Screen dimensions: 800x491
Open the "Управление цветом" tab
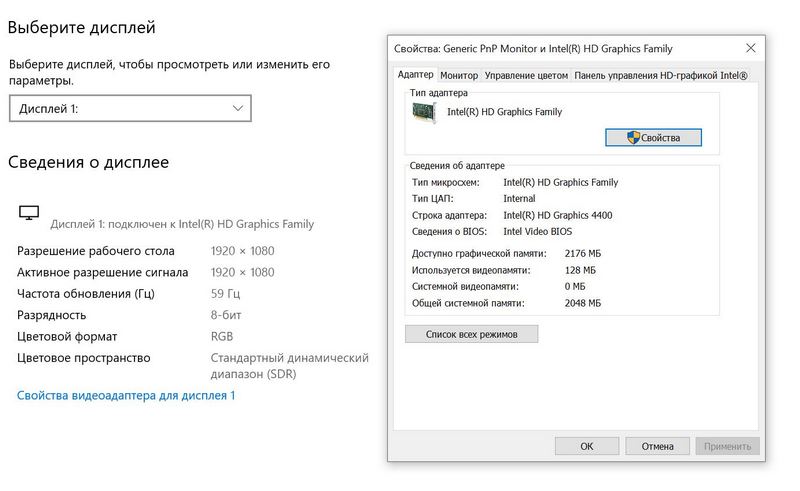click(526, 75)
